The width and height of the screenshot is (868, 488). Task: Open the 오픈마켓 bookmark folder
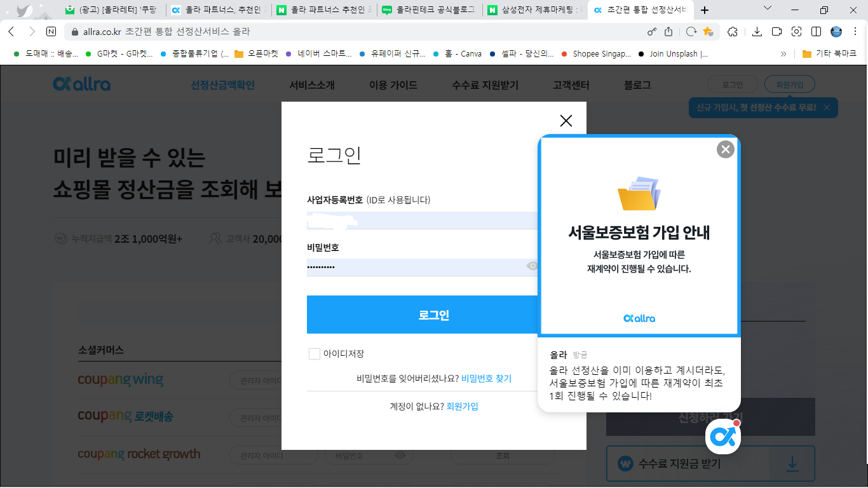257,54
